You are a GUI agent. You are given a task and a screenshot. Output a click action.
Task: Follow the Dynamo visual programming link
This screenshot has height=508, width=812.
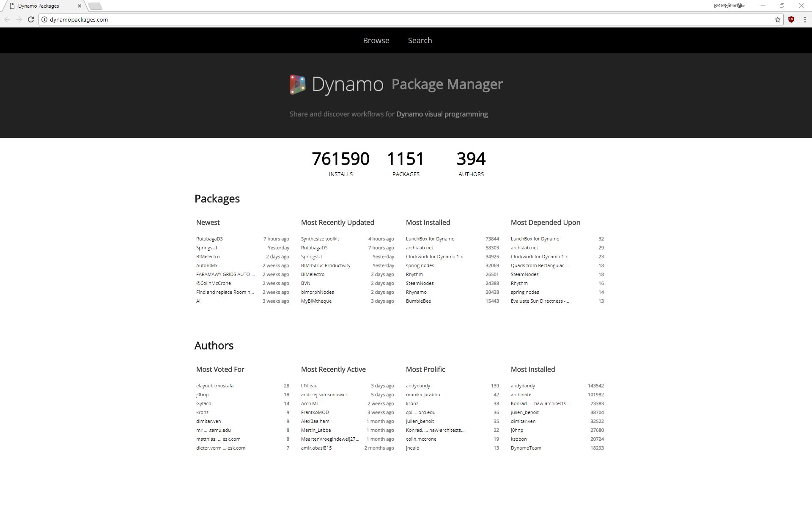442,114
